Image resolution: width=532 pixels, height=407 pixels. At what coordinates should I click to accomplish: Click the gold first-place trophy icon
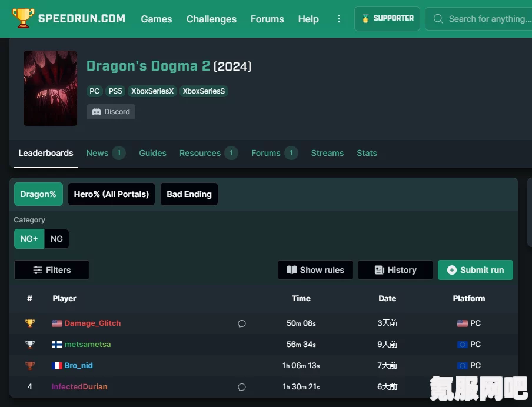point(30,323)
